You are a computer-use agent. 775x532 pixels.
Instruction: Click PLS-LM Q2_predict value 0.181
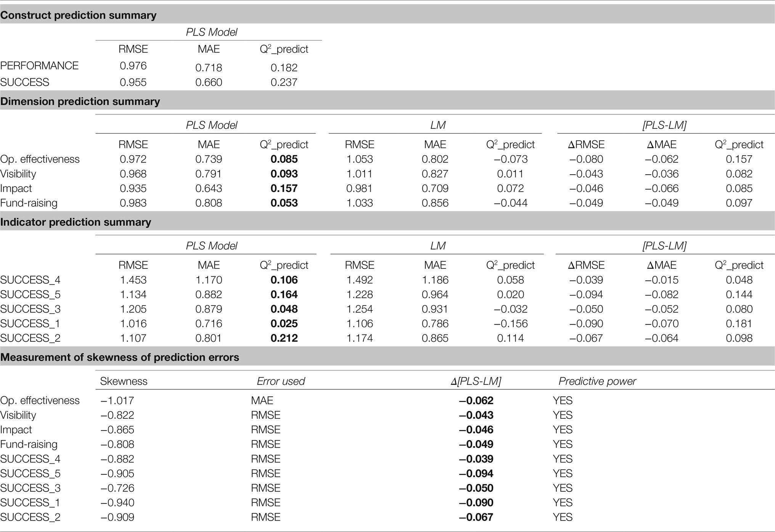739,323
